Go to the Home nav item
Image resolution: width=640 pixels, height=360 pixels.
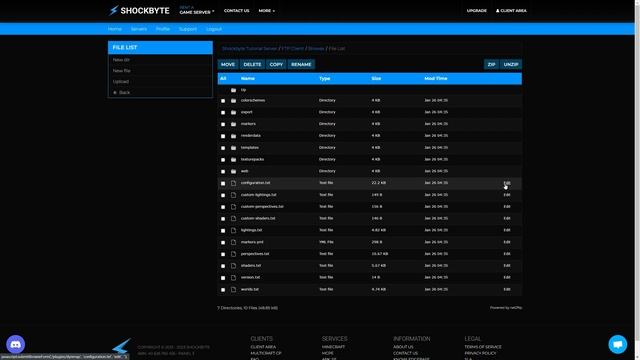(x=115, y=29)
